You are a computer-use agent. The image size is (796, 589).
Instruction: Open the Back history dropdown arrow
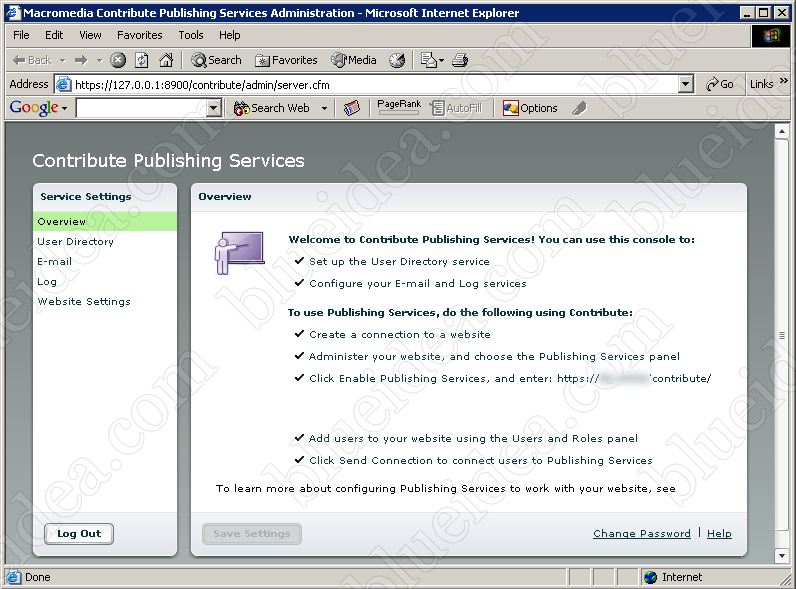tap(62, 60)
